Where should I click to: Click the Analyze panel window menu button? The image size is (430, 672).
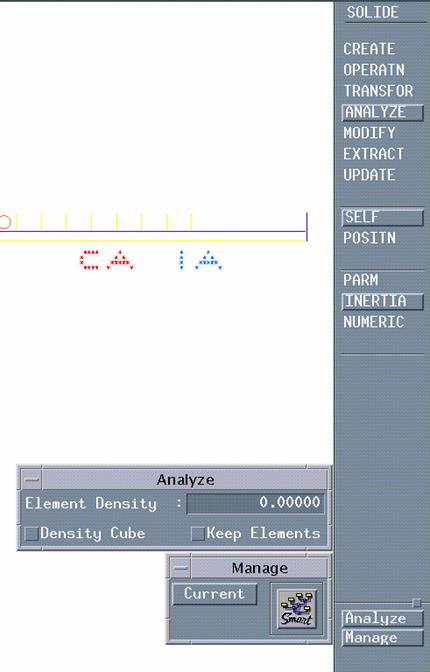31,480
